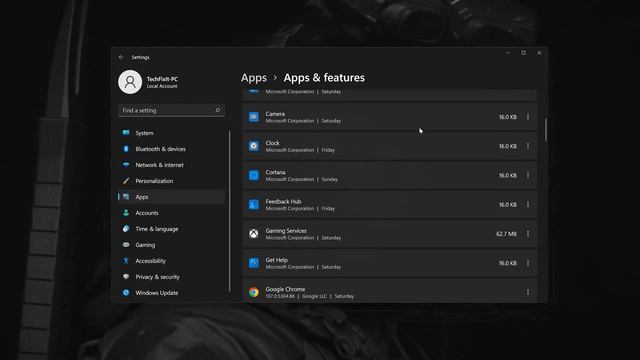Click the Network wifi icon
640x360 pixels.
tap(126, 164)
